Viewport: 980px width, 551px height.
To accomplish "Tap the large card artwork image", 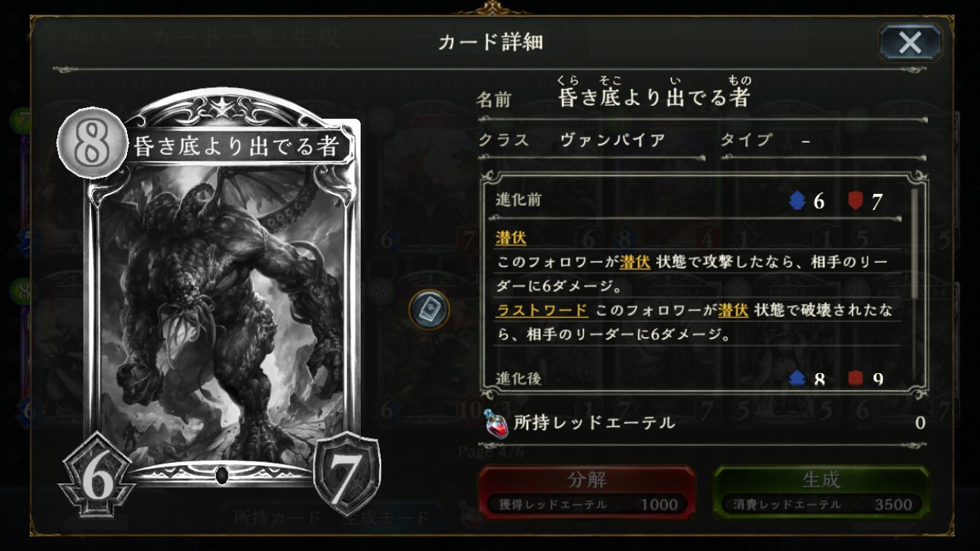I will click(x=222, y=309).
